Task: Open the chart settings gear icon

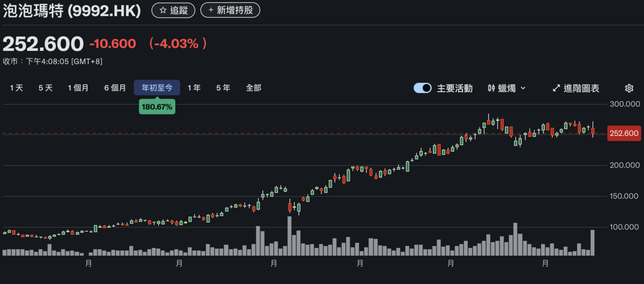Action: pos(630,88)
